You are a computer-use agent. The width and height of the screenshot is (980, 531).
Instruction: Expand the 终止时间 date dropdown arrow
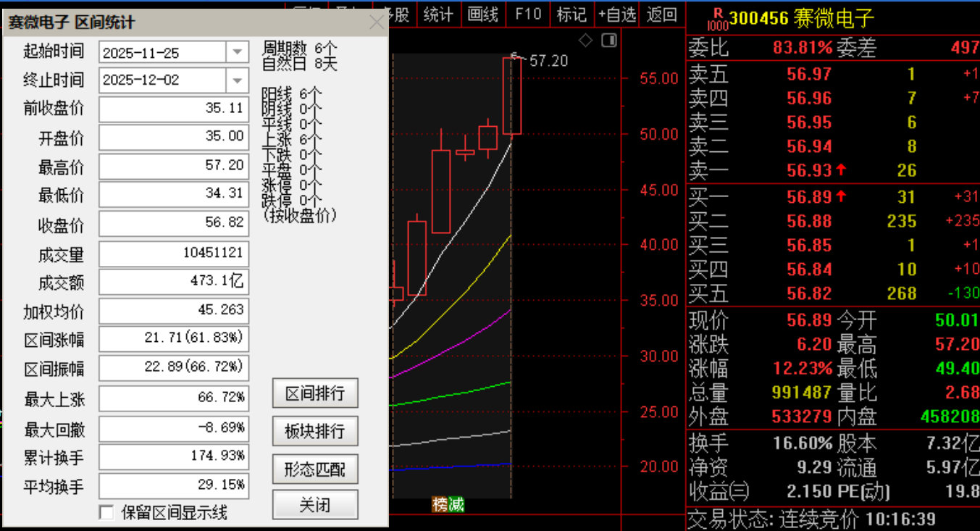coord(237,80)
